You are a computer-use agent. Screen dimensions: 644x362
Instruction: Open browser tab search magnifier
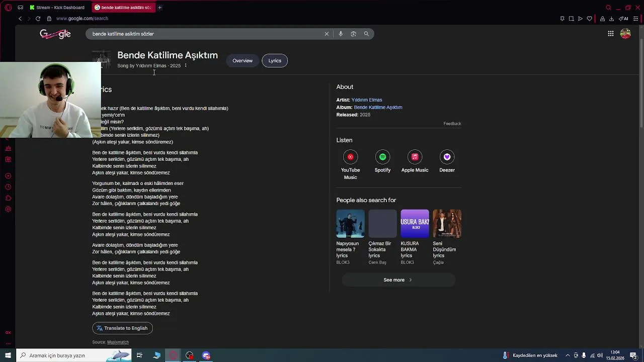pyautogui.click(x=608, y=8)
